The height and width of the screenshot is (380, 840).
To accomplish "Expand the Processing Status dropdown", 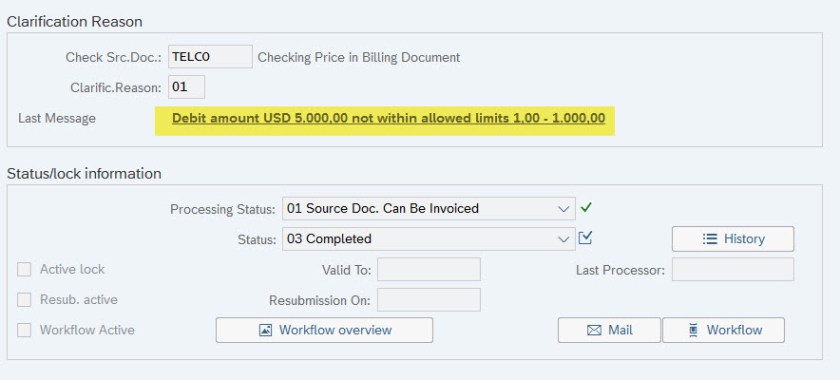I will (x=564, y=208).
